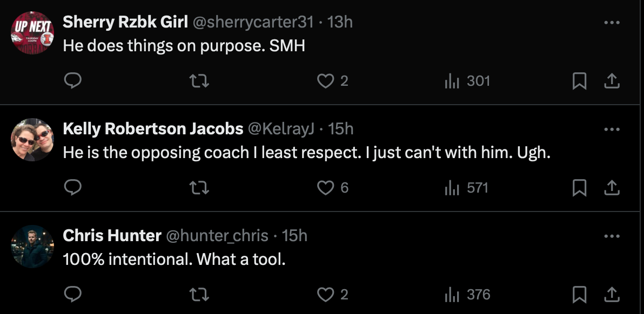Open more options on Chris Hunter's tweet
This screenshot has height=314, width=644.
click(611, 236)
